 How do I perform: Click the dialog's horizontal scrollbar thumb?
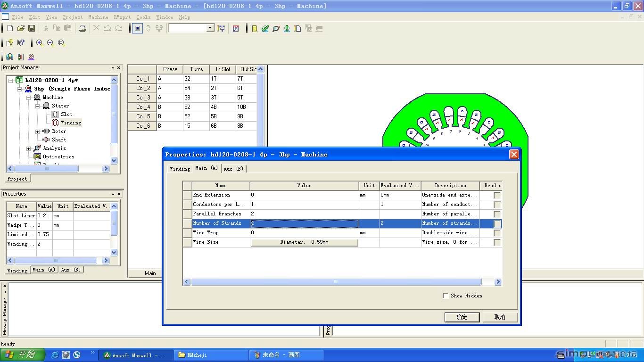click(336, 282)
